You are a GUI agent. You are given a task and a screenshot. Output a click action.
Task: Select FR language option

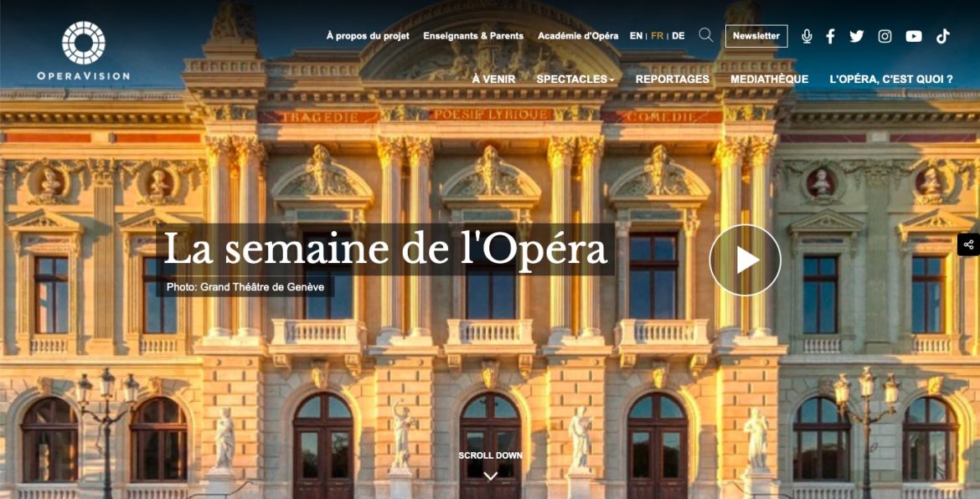(x=657, y=36)
